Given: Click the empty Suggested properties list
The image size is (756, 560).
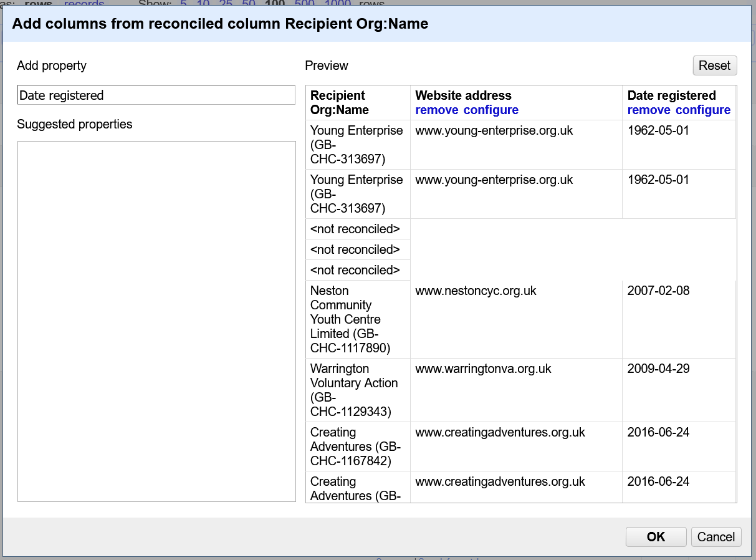Looking at the screenshot, I should pyautogui.click(x=156, y=321).
